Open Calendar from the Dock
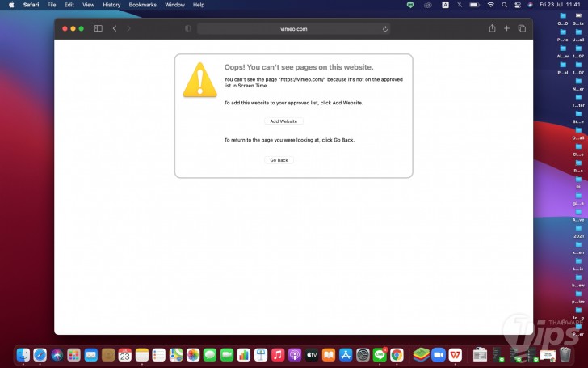 click(125, 354)
